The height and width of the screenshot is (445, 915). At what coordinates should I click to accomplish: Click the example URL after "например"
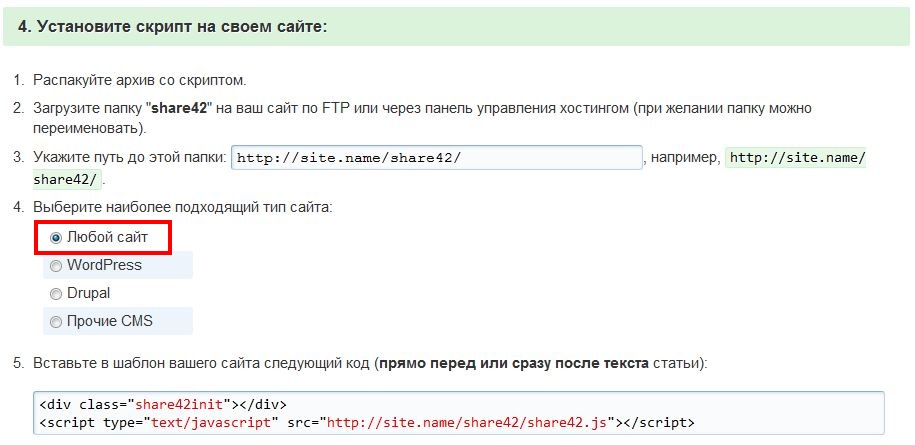coord(796,158)
